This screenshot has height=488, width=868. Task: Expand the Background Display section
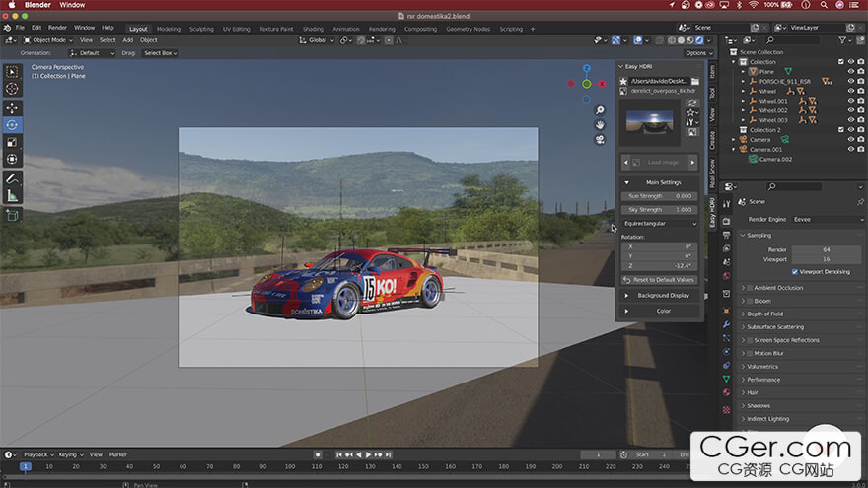click(x=659, y=296)
